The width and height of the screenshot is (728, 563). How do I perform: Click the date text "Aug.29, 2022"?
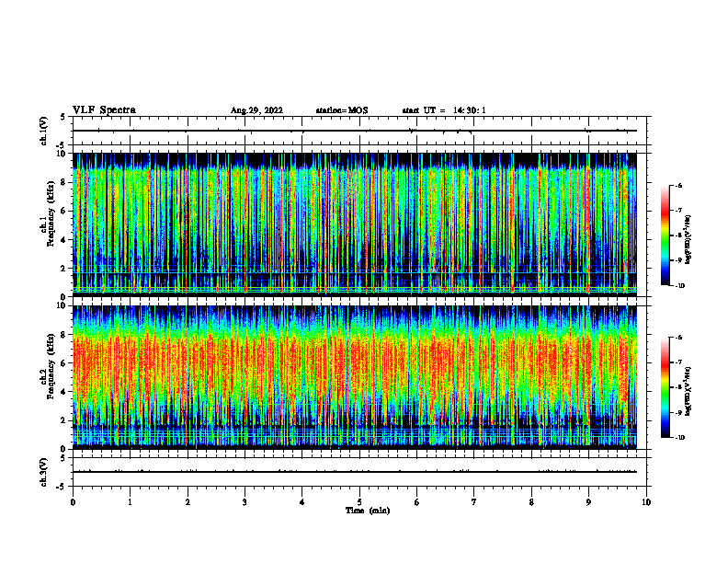(256, 110)
